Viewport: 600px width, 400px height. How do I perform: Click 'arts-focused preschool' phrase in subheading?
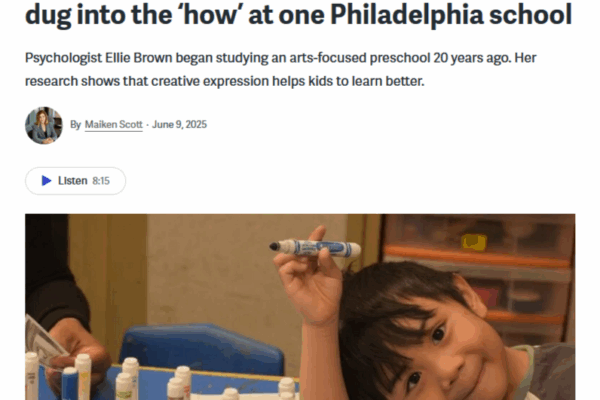(360, 58)
